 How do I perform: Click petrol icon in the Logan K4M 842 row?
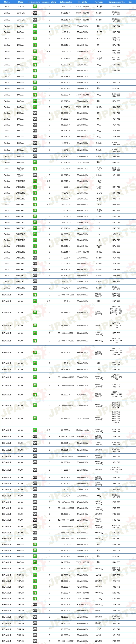(x=35, y=107)
